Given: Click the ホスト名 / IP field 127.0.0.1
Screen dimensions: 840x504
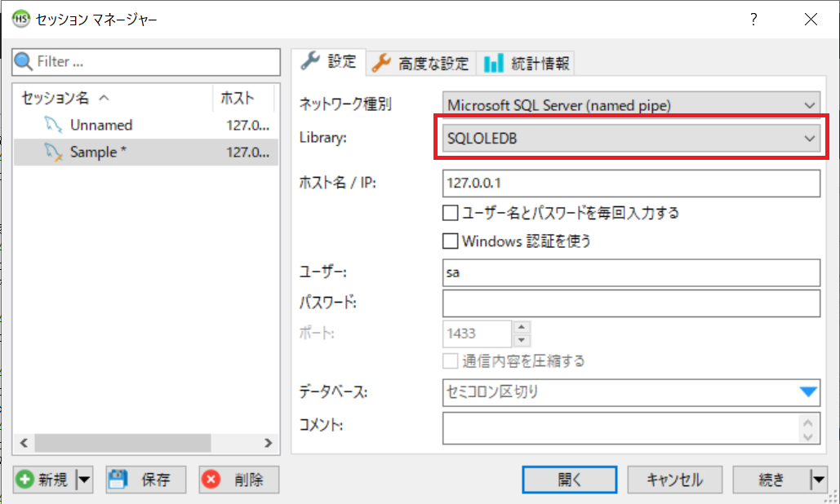Looking at the screenshot, I should click(631, 183).
